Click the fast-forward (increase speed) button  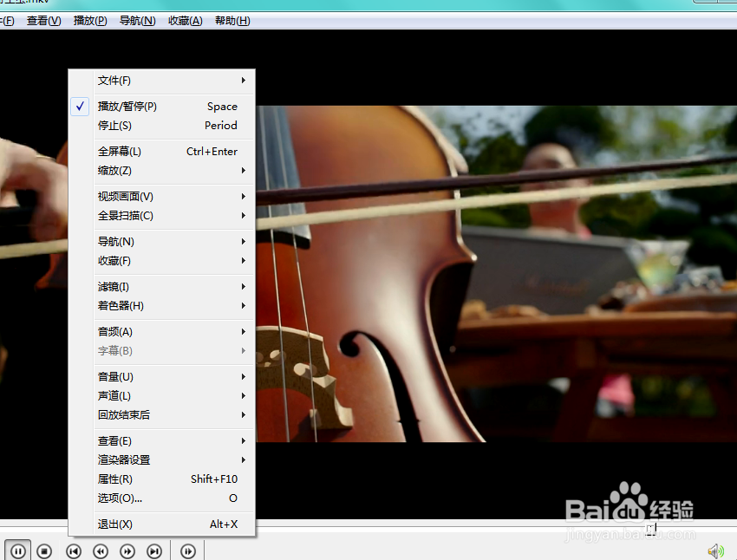(127, 550)
